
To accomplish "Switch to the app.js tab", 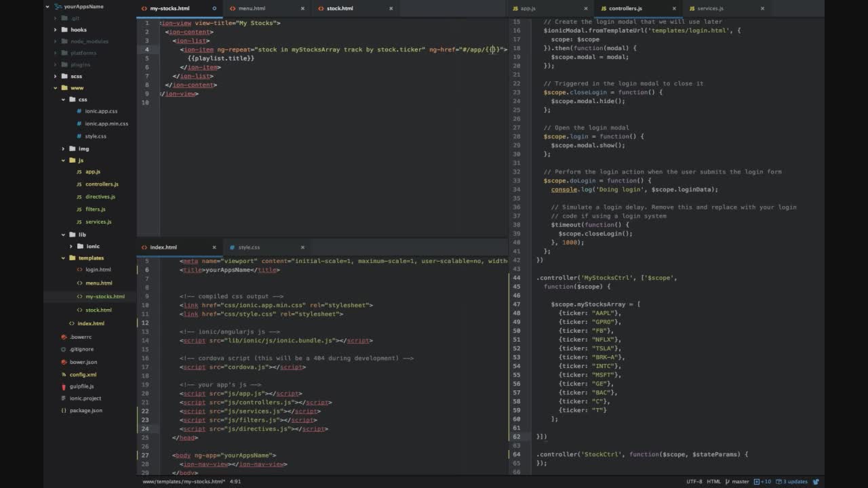I will click(551, 8).
